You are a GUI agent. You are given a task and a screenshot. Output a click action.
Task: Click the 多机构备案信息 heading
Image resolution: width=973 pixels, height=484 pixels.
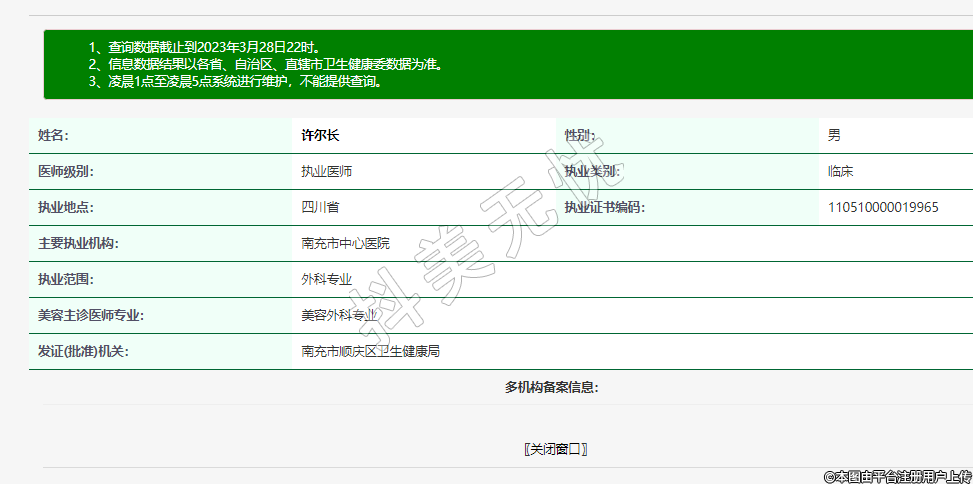[x=551, y=387]
